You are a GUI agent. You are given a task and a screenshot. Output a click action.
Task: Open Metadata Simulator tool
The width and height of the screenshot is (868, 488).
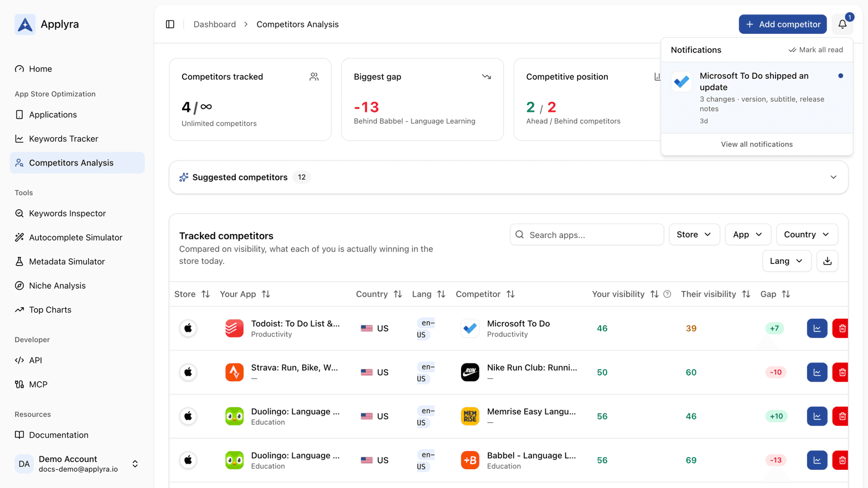[77, 262]
